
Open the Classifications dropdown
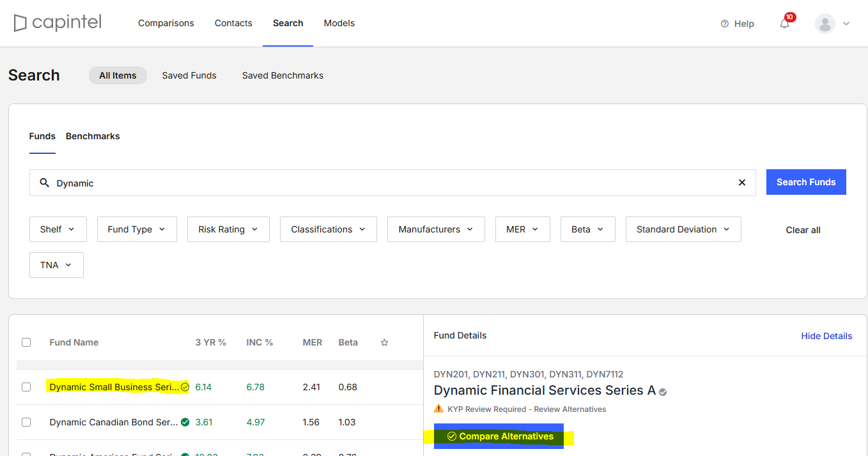pyautogui.click(x=329, y=229)
